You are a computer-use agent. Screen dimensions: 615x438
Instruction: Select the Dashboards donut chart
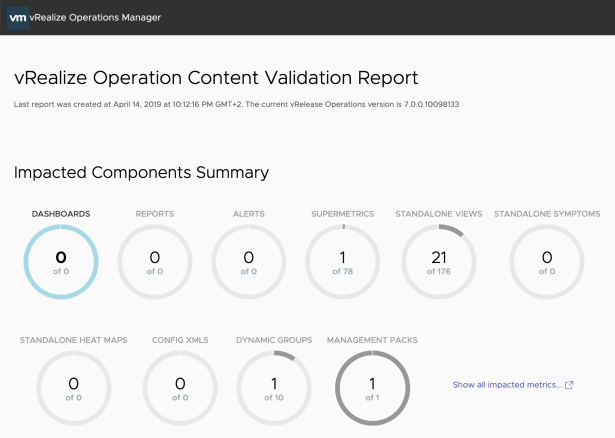(x=61, y=262)
